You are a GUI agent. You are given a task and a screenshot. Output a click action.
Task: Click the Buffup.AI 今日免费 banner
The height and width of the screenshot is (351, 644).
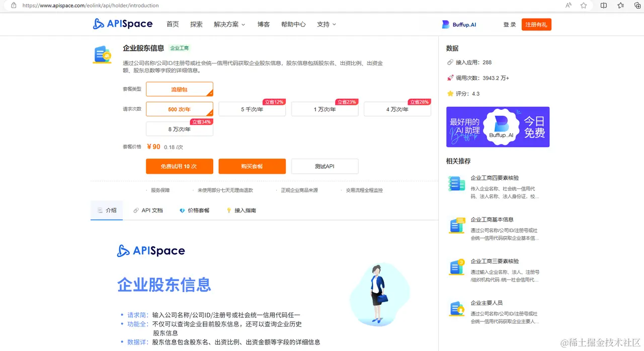[x=498, y=127]
